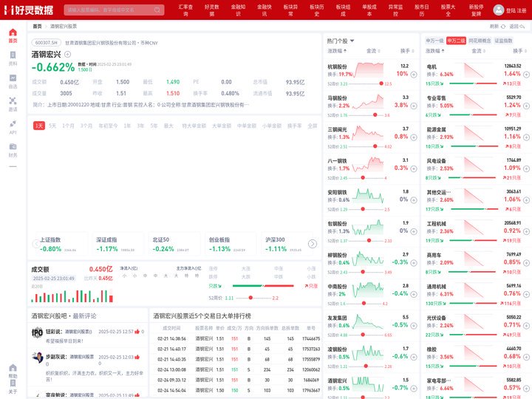Sort sector list by 涨跌幅
Viewport: 532px width, 399px height.
[x=435, y=51]
